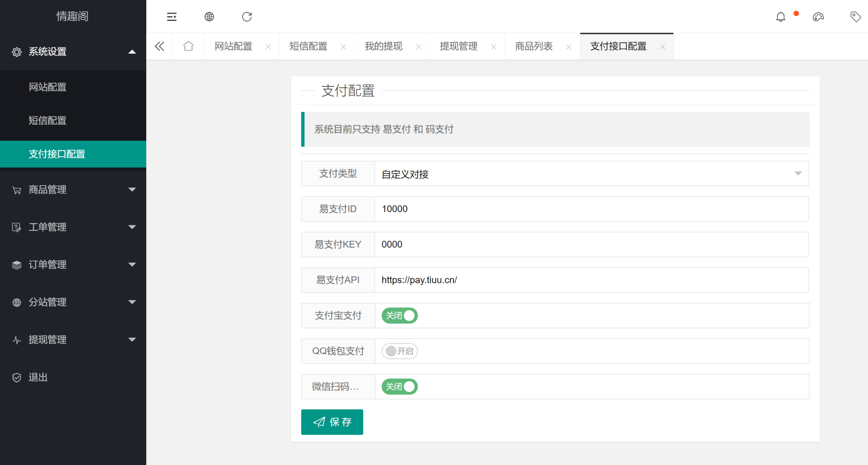Click the double-arrow collapse icon beside the tabs
The width and height of the screenshot is (868, 465).
tap(159, 46)
